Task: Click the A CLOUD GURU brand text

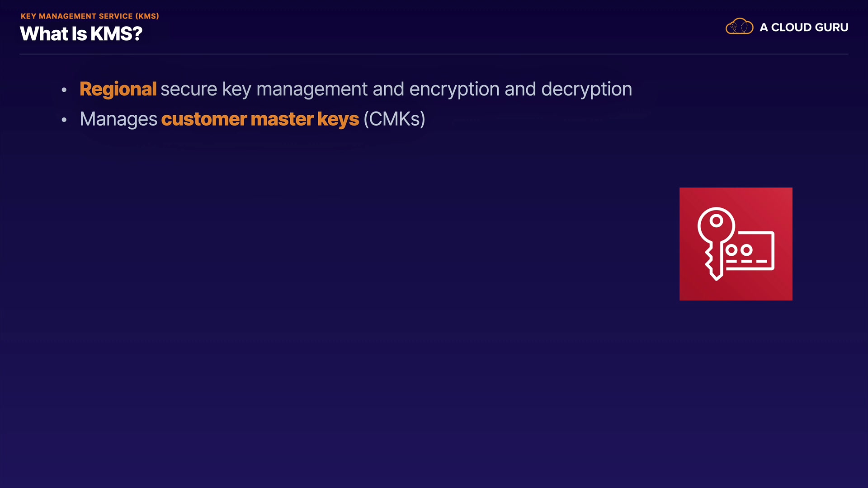Action: pos(803,28)
